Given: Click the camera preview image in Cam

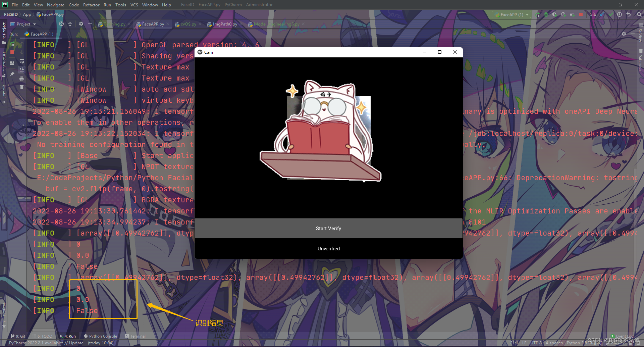Looking at the screenshot, I should click(x=321, y=131).
